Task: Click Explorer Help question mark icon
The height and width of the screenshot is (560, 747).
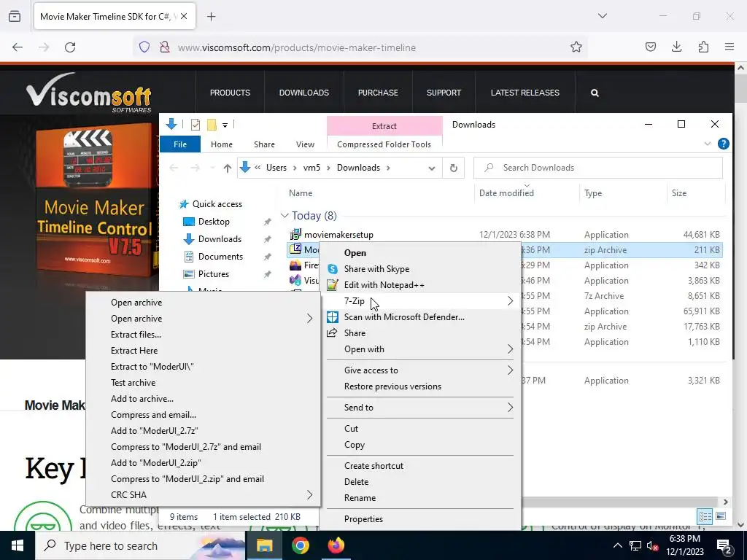Action: (723, 144)
